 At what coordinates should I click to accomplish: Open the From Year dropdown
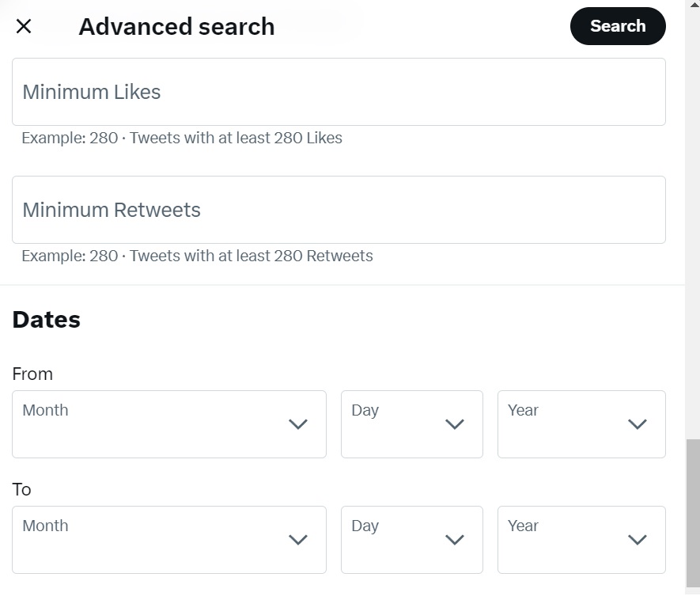pyautogui.click(x=581, y=423)
